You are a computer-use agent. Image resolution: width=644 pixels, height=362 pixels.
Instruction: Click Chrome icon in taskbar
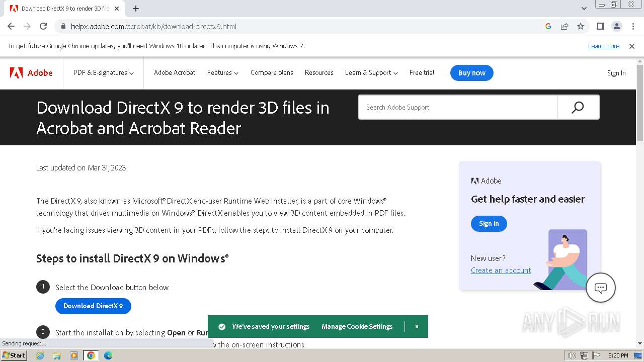point(91,355)
